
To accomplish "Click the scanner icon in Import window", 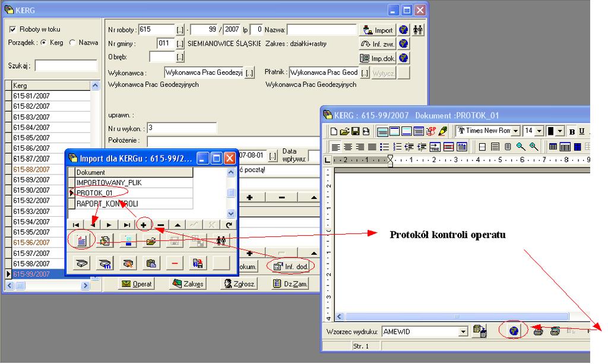I will click(x=81, y=264).
